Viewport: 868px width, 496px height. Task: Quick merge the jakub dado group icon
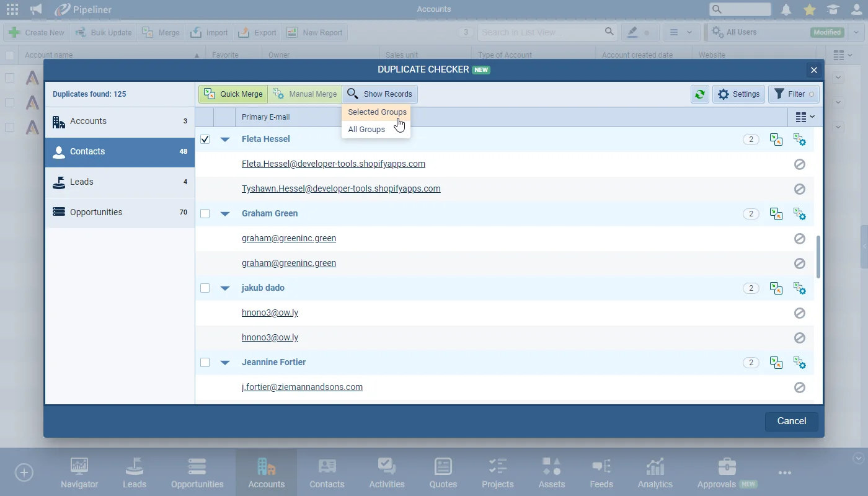[776, 288]
